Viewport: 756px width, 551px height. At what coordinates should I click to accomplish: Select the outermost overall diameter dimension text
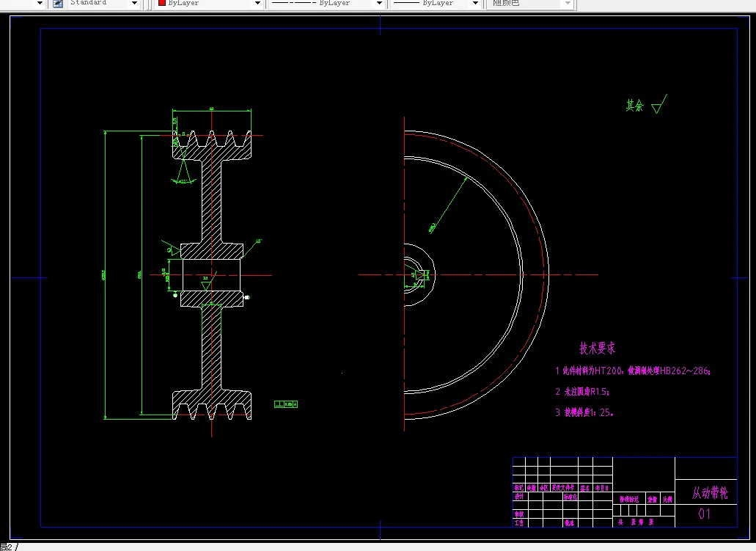click(103, 274)
